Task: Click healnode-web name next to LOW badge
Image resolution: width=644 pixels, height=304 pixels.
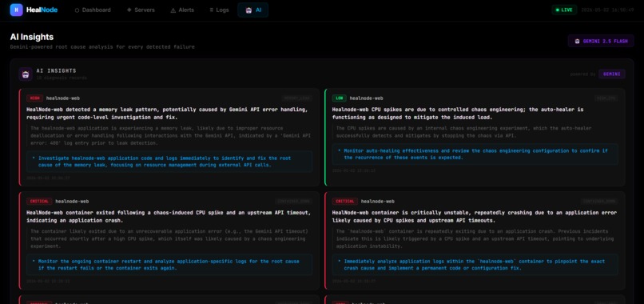Action: click(x=367, y=98)
